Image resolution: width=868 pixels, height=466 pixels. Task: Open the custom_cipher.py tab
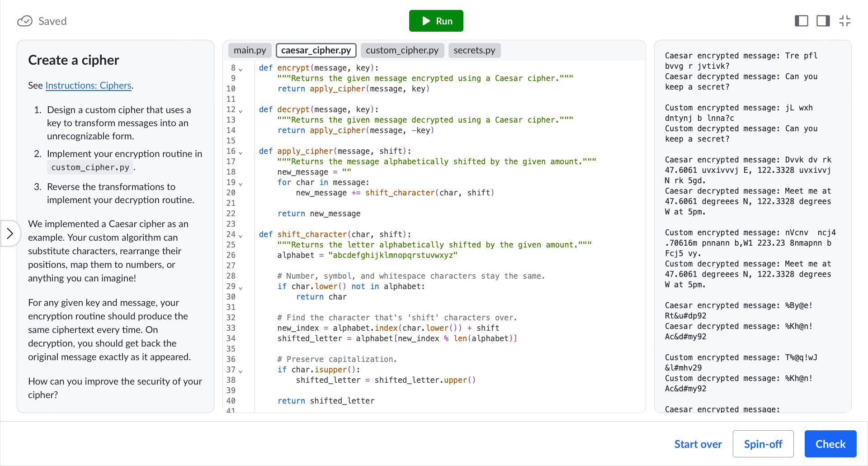[402, 50]
